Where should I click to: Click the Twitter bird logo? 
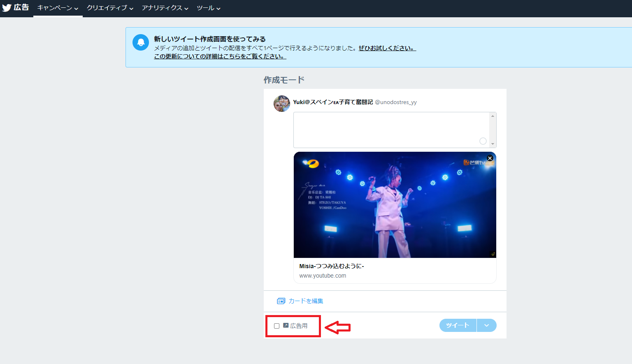[7, 7]
